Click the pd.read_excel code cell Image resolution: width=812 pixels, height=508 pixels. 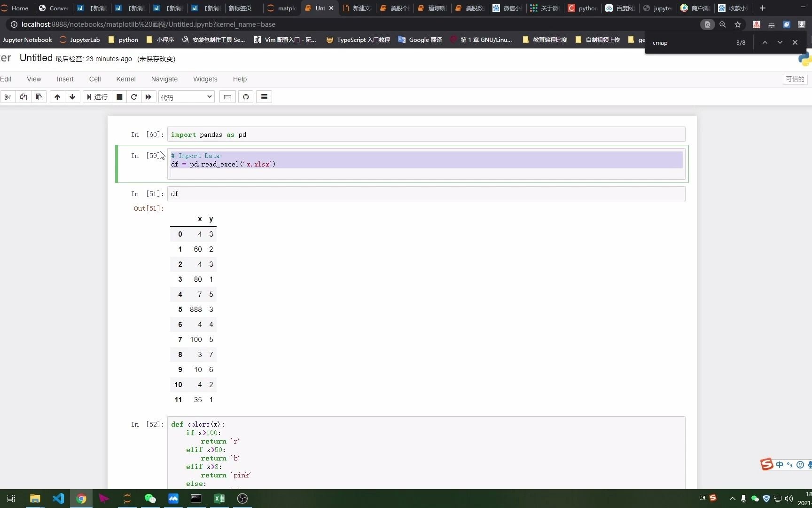pos(426,164)
